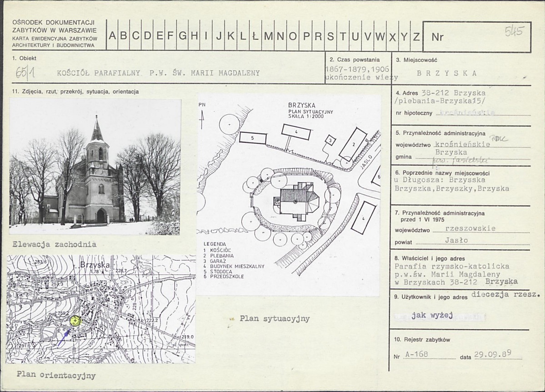This screenshot has height=392, width=545.
Task: Select the letter Z index box
Action: pos(416,35)
